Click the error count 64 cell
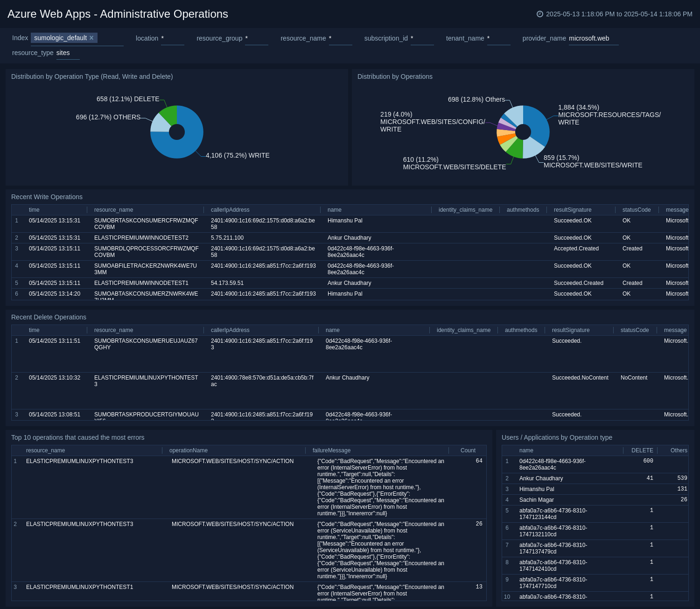Screen dimensions: 700x609 479,461
